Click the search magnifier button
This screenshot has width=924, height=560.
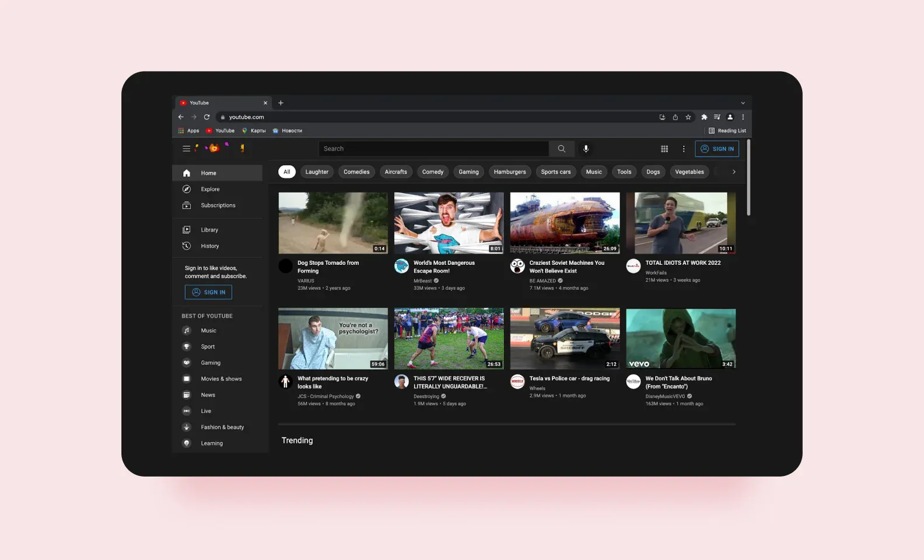561,149
